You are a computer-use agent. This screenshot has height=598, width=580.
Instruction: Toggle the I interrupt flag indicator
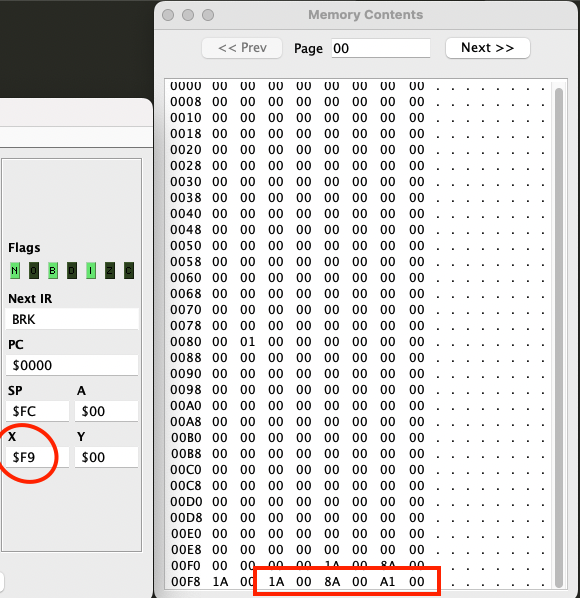[x=91, y=271]
